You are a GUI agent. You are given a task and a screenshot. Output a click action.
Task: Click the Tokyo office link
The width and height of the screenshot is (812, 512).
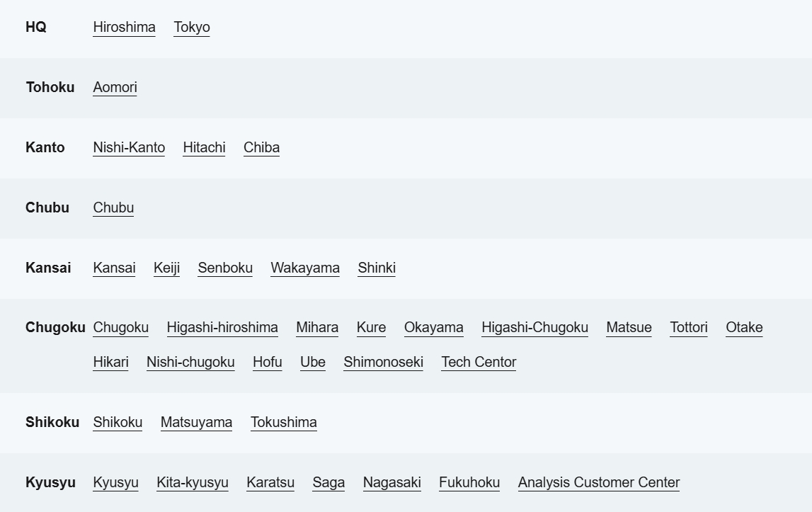click(192, 27)
